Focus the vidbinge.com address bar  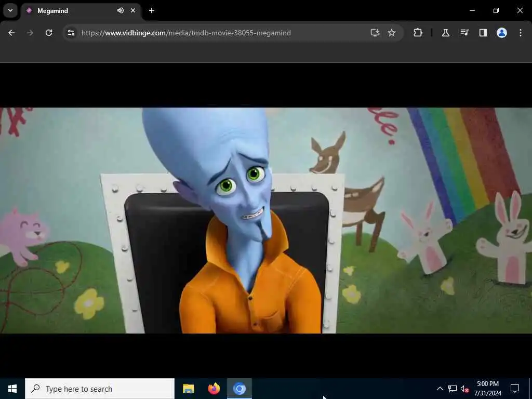tap(224, 33)
